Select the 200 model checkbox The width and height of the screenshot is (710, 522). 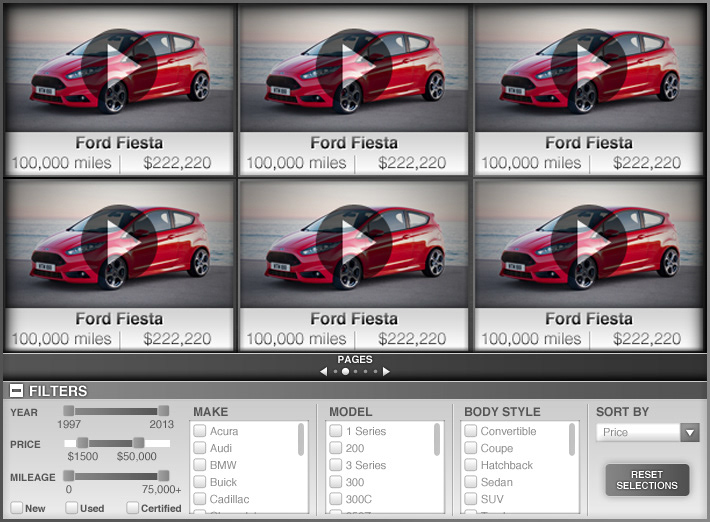[336, 448]
